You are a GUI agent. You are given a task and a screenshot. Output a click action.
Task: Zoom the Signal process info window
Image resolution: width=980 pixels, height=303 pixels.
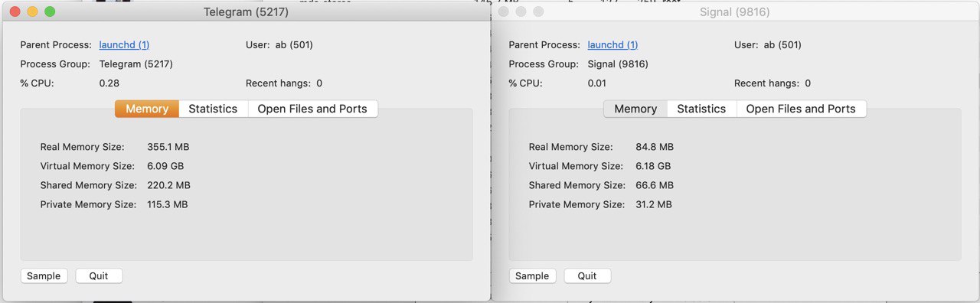(x=538, y=11)
